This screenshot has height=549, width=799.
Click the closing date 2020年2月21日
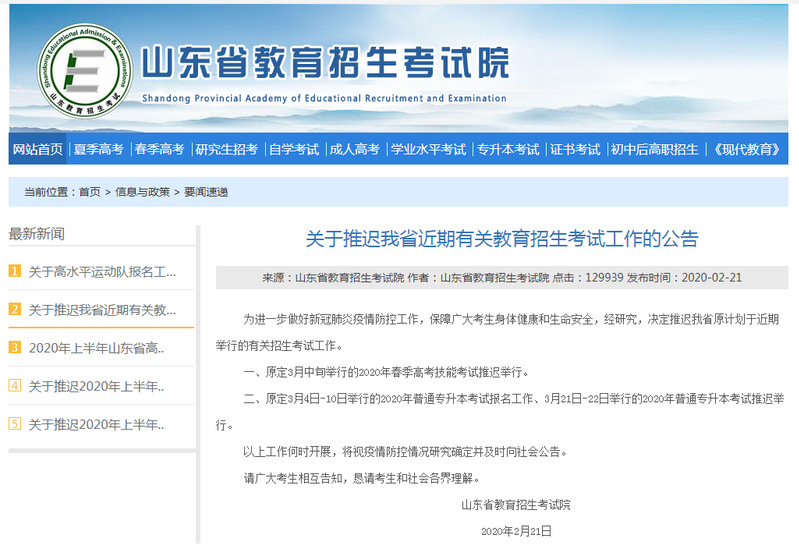coord(516,531)
